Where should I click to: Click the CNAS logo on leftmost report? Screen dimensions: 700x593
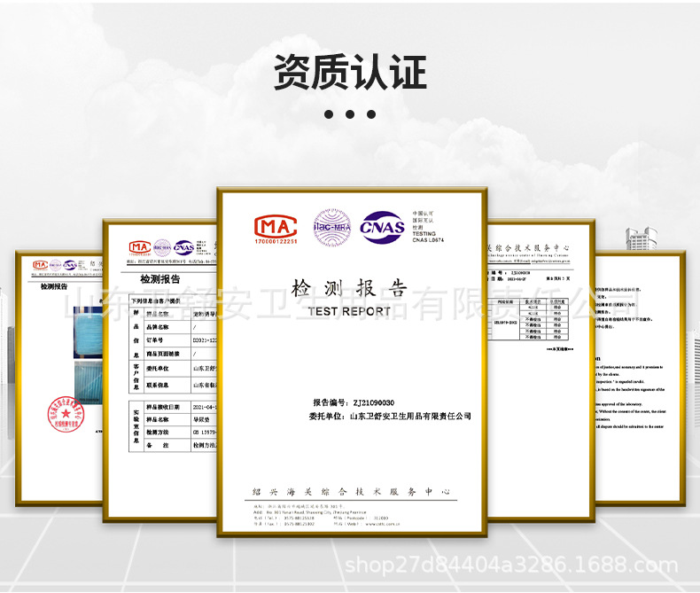coord(70,265)
